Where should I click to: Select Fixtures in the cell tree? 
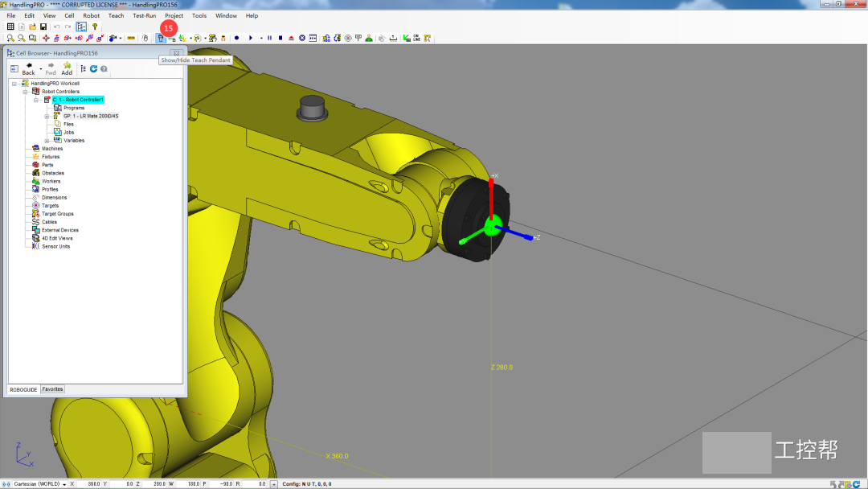tap(50, 157)
